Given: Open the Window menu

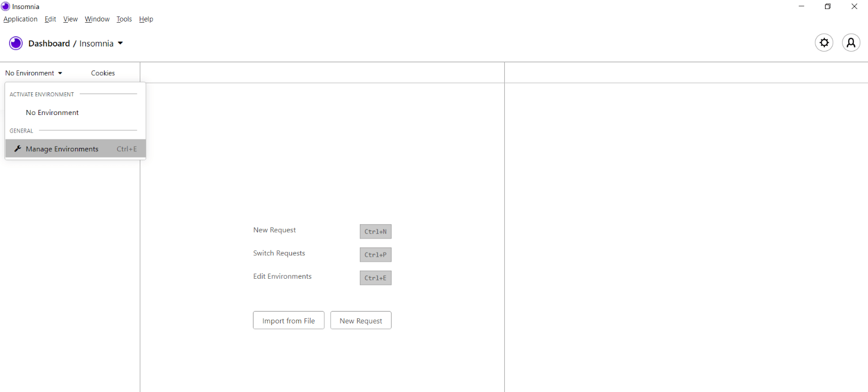Looking at the screenshot, I should coord(97,19).
